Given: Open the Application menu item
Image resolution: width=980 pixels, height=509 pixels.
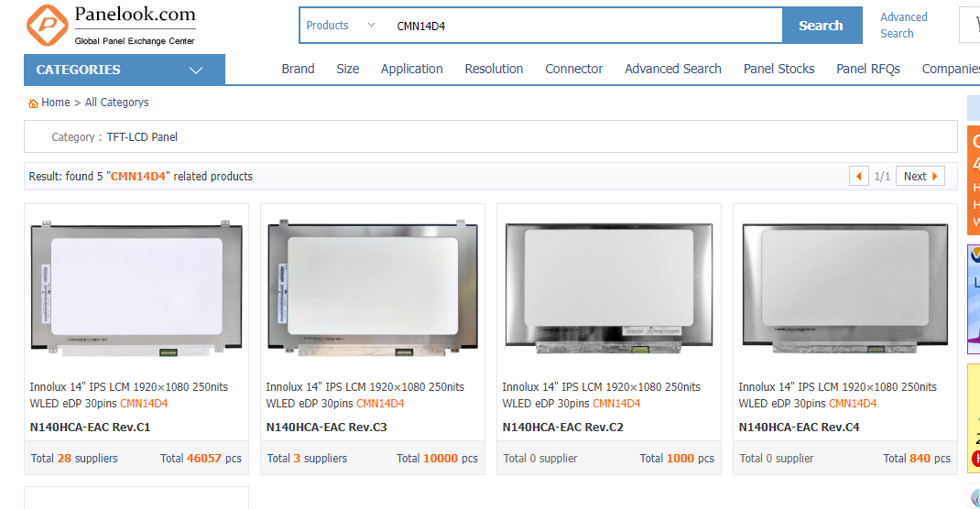Looking at the screenshot, I should tap(412, 69).
